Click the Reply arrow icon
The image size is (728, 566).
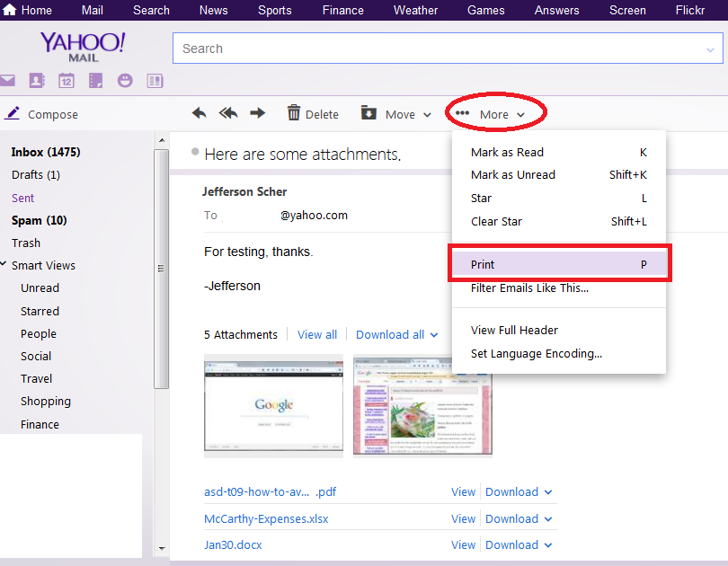tap(200, 113)
